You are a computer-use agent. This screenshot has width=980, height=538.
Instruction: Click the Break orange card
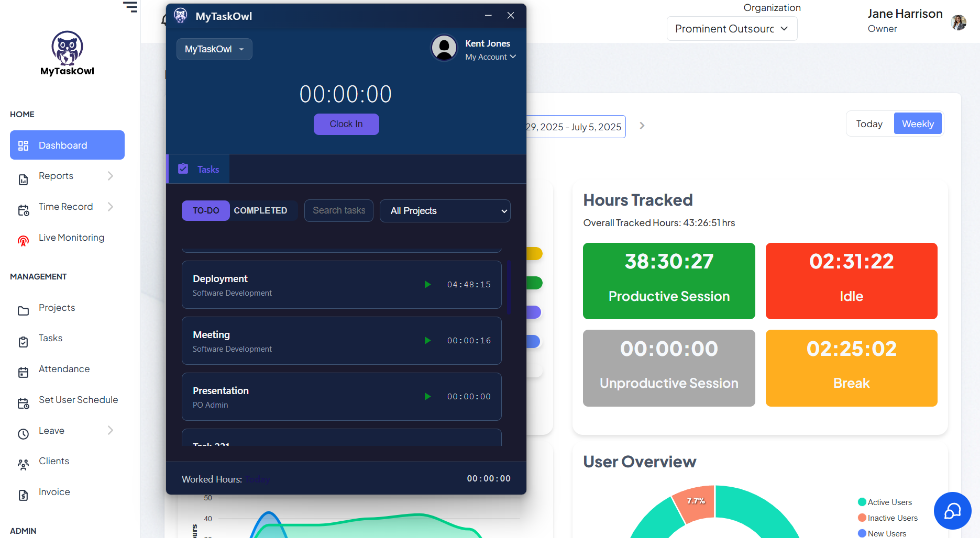click(x=852, y=368)
